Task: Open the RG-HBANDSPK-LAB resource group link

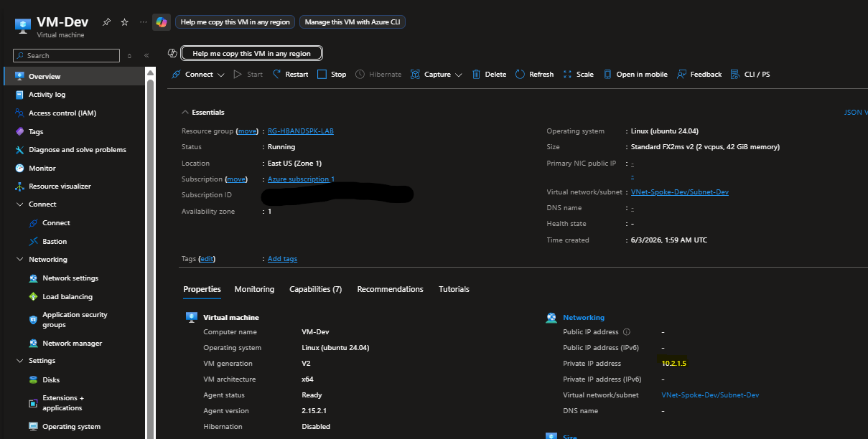Action: click(301, 131)
